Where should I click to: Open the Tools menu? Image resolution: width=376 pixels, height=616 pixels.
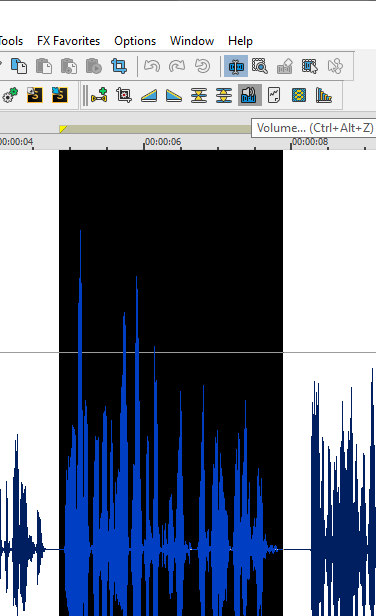point(11,41)
